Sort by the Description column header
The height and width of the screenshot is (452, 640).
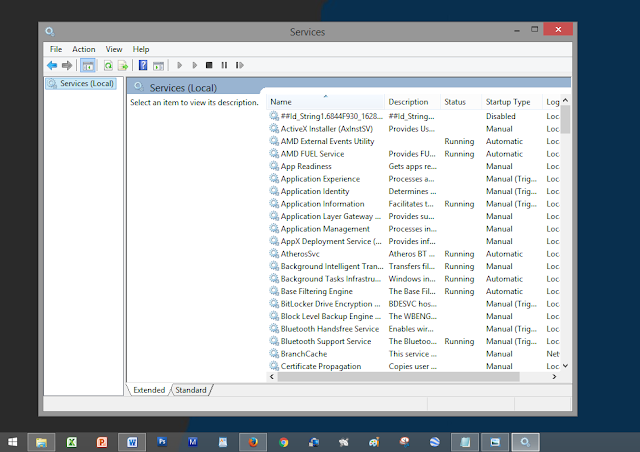coord(412,102)
